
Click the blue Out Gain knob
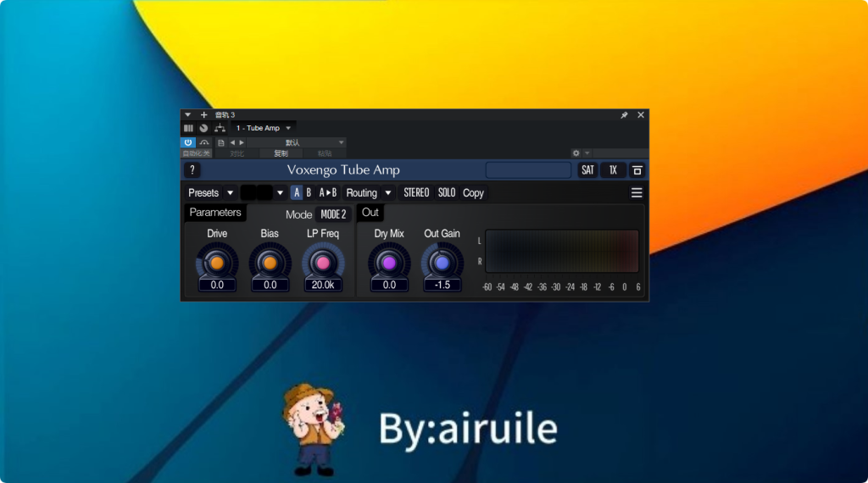[x=442, y=263]
